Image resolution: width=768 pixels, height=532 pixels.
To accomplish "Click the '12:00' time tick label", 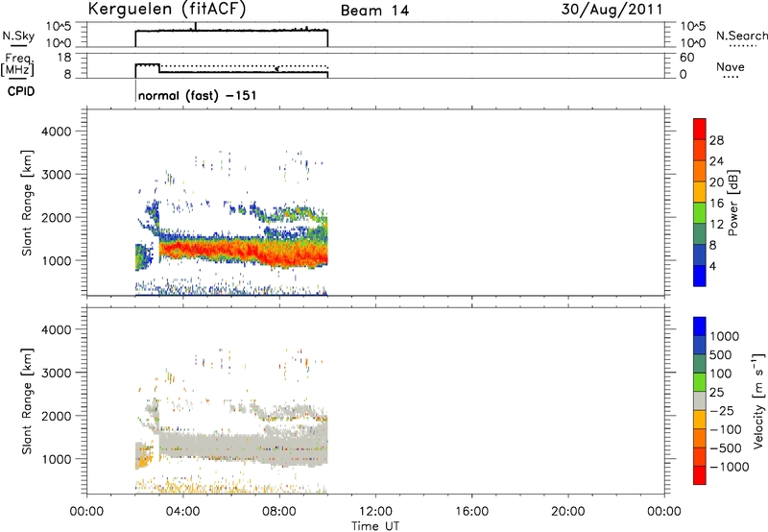I will tap(375, 512).
